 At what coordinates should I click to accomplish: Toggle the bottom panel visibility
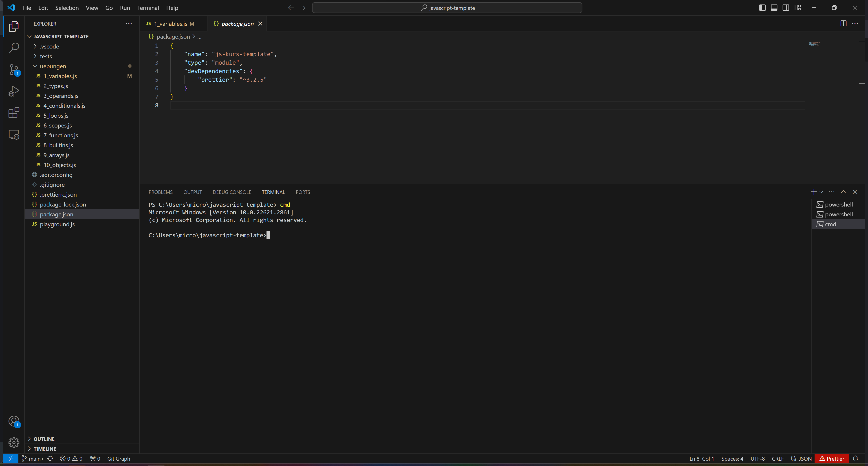pyautogui.click(x=774, y=8)
